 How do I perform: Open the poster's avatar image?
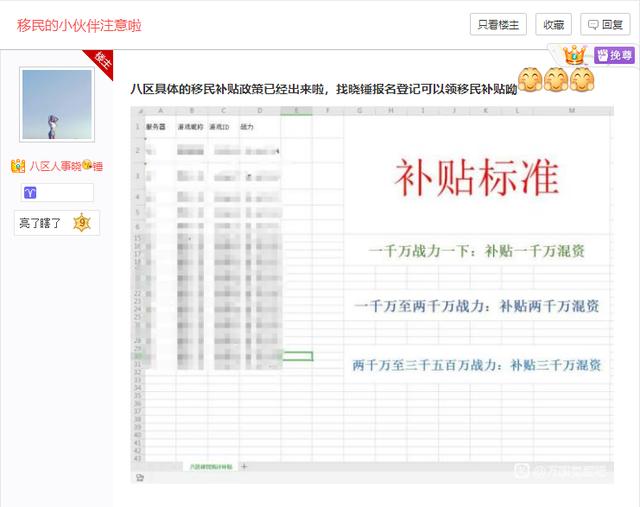coord(57,105)
